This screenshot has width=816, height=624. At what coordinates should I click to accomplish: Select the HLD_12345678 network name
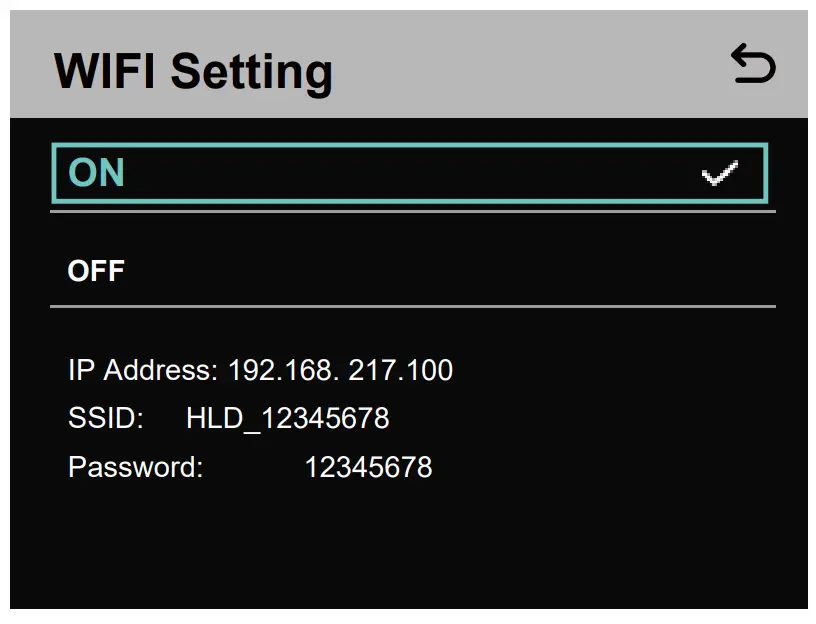pos(287,418)
